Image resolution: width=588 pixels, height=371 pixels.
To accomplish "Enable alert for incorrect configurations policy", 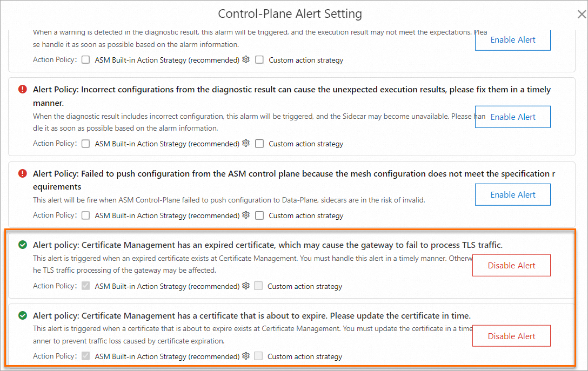I will point(513,117).
